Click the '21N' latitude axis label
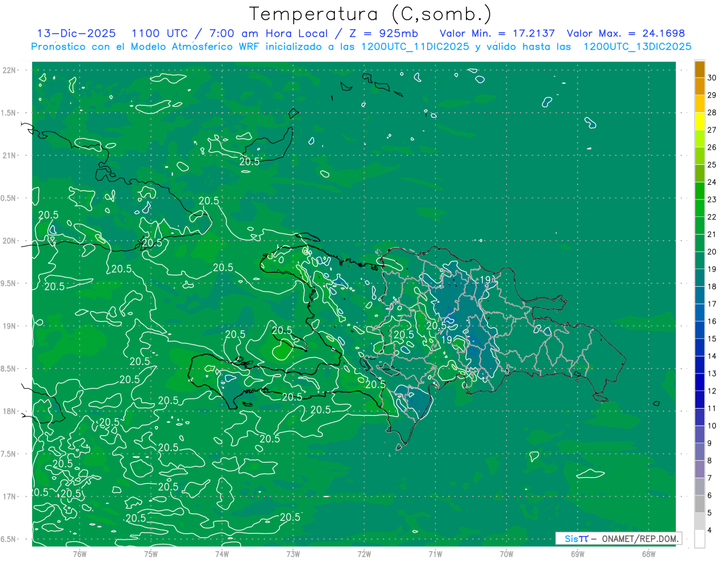Screen dimensions: 728x562 point(8,156)
